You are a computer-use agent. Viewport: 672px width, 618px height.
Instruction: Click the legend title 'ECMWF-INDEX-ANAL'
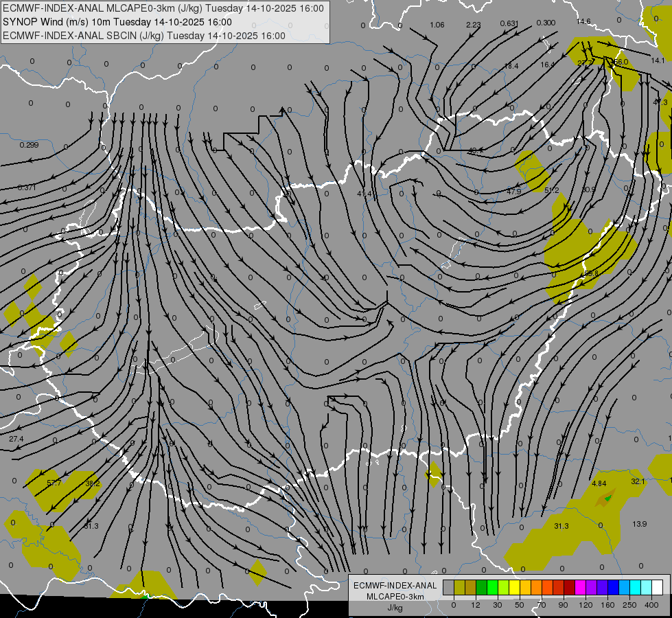tap(395, 586)
